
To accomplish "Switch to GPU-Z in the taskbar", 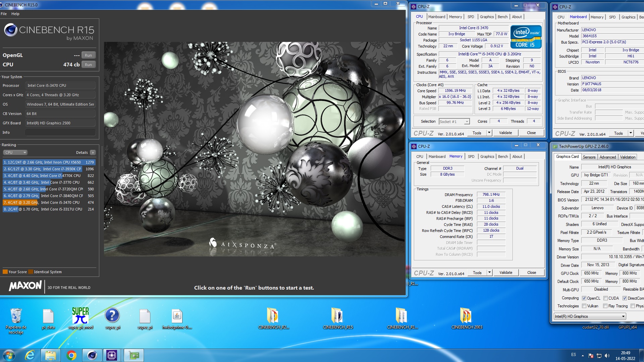I will [134, 355].
